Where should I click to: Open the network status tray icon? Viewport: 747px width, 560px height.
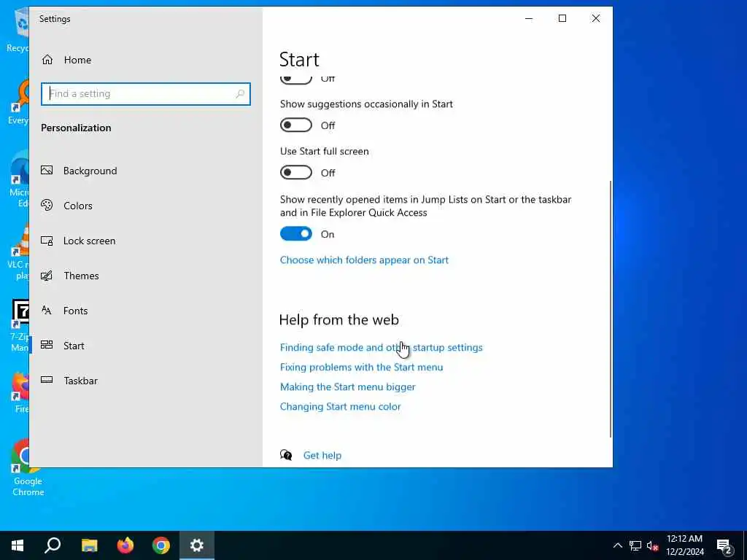(x=635, y=545)
